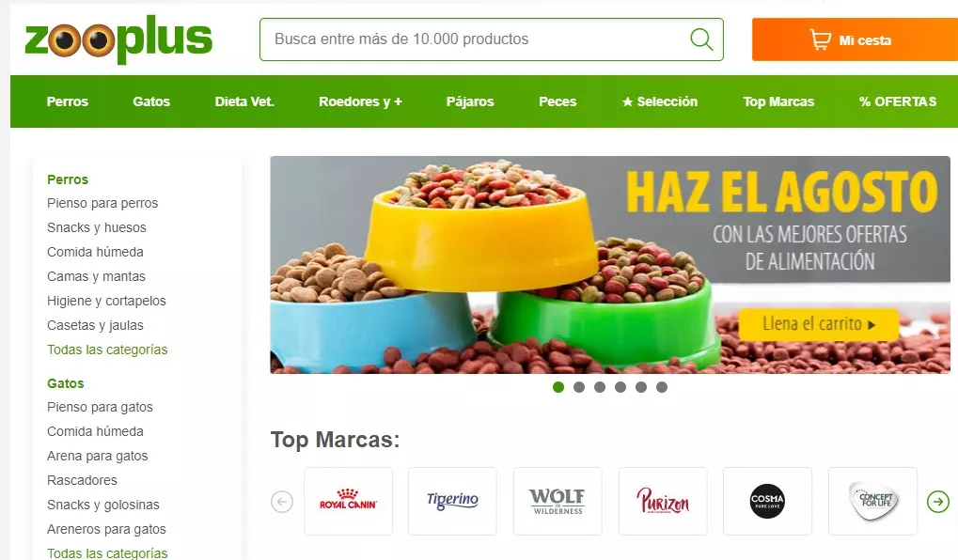Click the zooplus logo
The height and width of the screenshot is (560, 958).
pos(118,39)
